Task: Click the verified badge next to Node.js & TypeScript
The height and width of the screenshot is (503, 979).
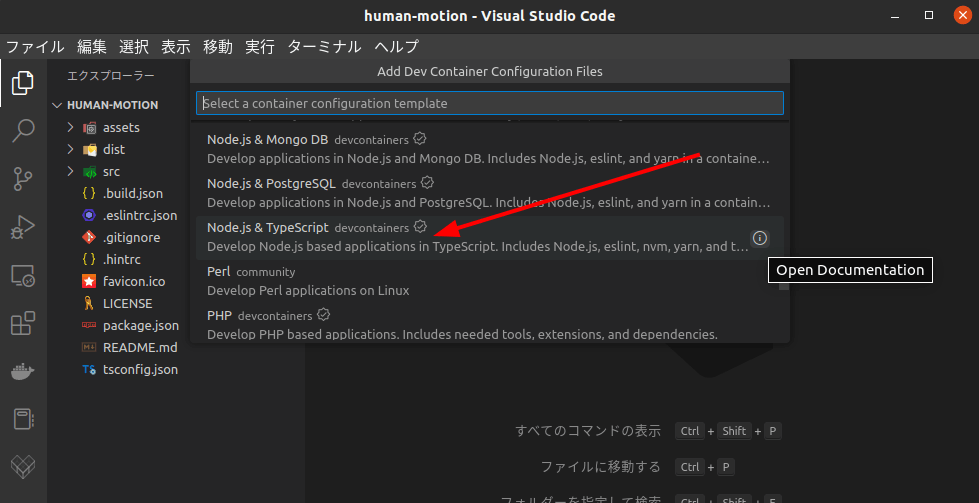Action: coord(421,227)
